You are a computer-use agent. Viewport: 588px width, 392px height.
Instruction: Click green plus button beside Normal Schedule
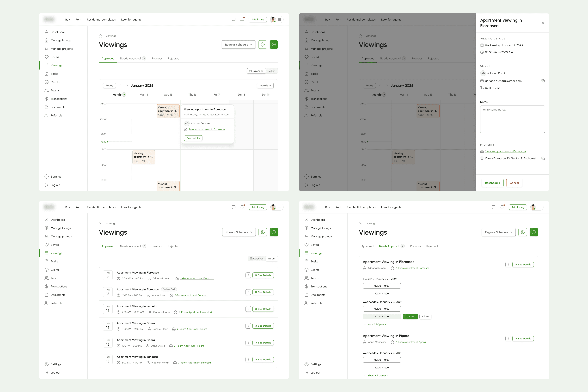[274, 232]
